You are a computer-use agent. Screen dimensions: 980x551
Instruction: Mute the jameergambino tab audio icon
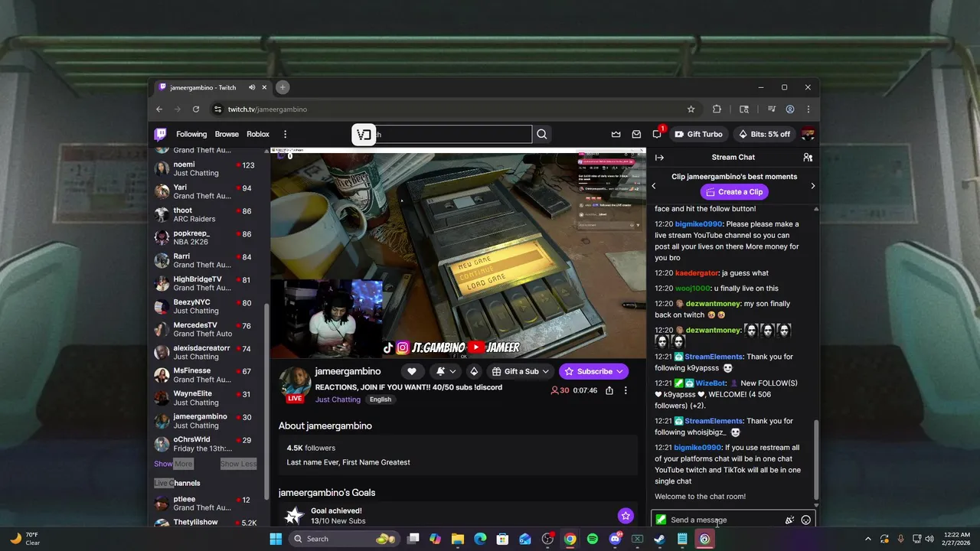tap(252, 87)
